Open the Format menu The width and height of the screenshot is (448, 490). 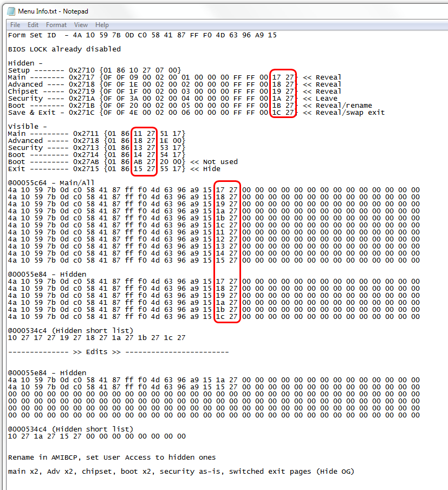[56, 25]
